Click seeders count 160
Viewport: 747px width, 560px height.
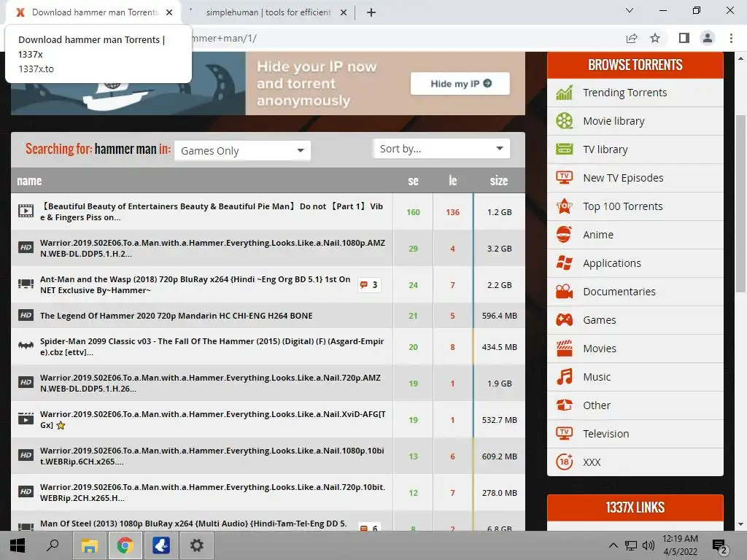point(413,212)
